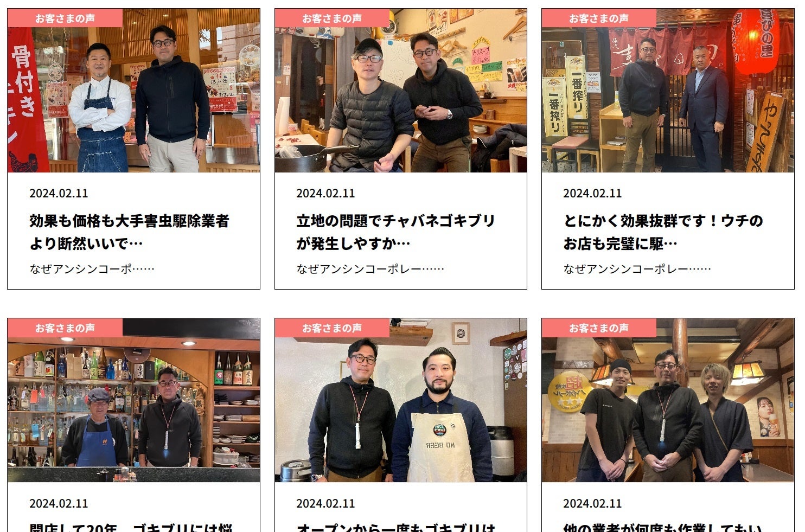Click お客さまの声 tag on lantern storefront card

tap(599, 18)
